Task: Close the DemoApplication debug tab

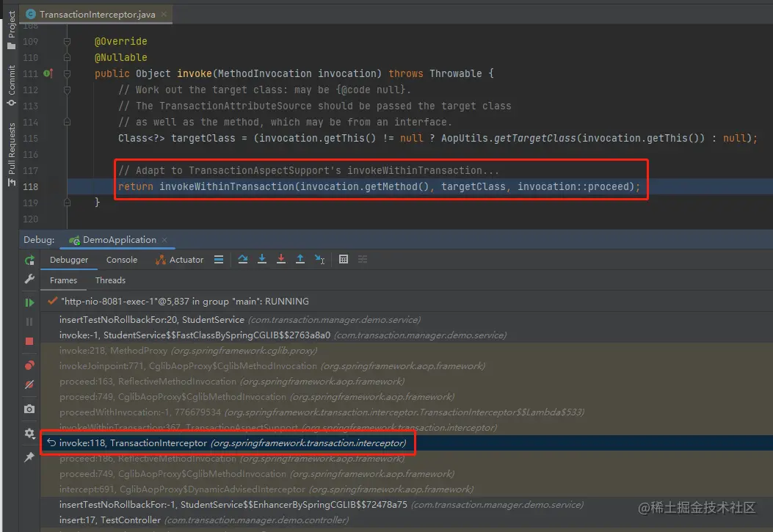Action: click(x=164, y=240)
